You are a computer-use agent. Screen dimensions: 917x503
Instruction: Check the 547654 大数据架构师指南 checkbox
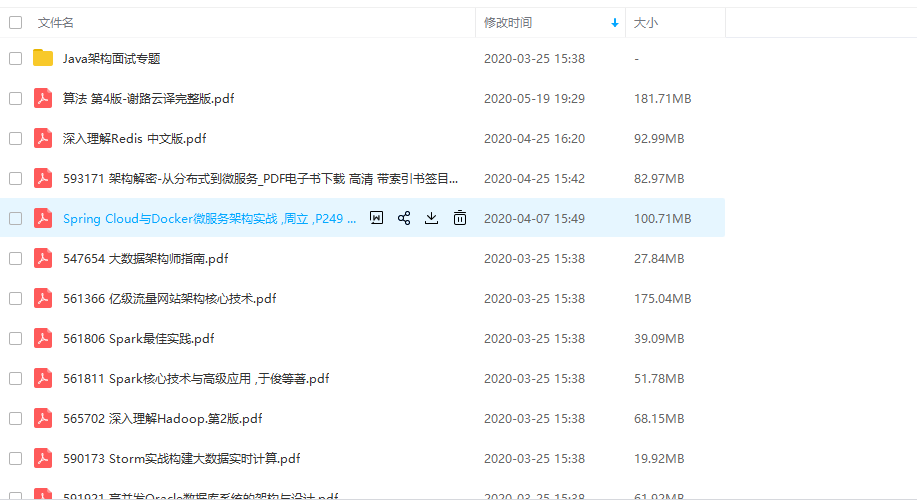coord(16,259)
